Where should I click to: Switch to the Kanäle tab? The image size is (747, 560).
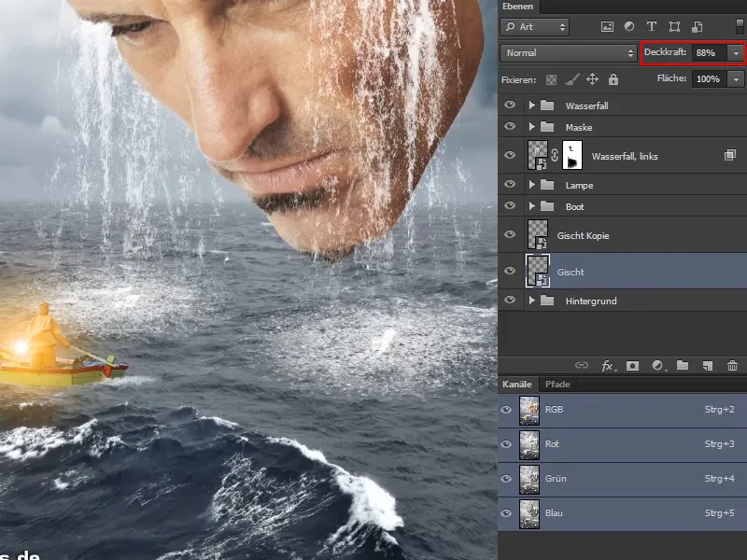point(517,385)
